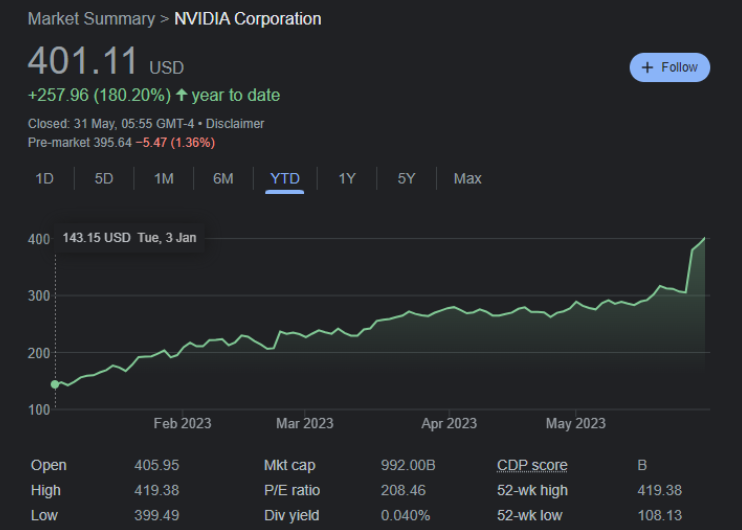Click the High value 419.38
The height and width of the screenshot is (530, 742).
pyautogui.click(x=157, y=490)
